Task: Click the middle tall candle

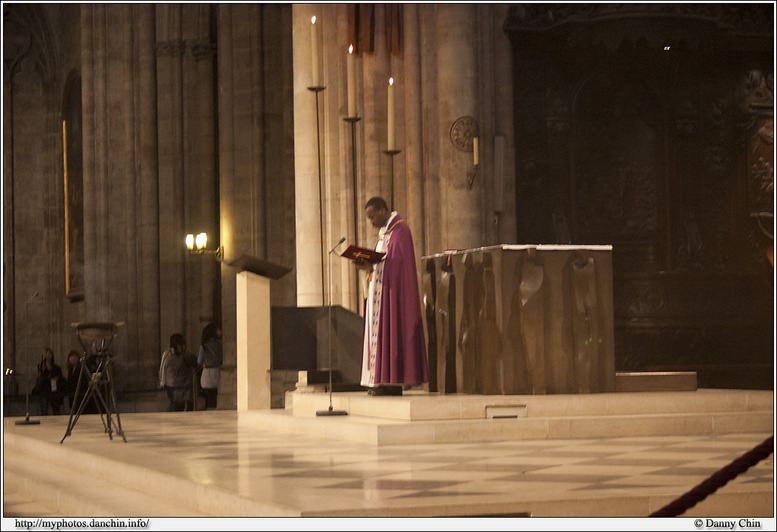Action: [x=351, y=82]
